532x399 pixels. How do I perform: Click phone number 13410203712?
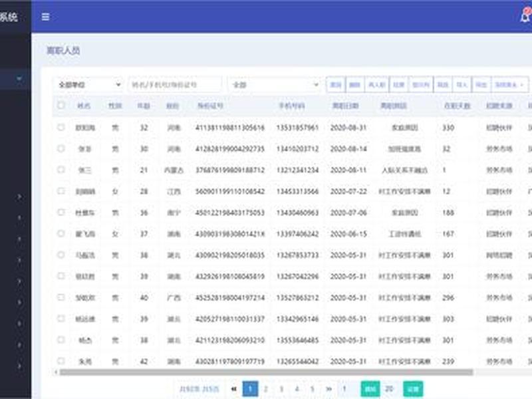click(297, 149)
